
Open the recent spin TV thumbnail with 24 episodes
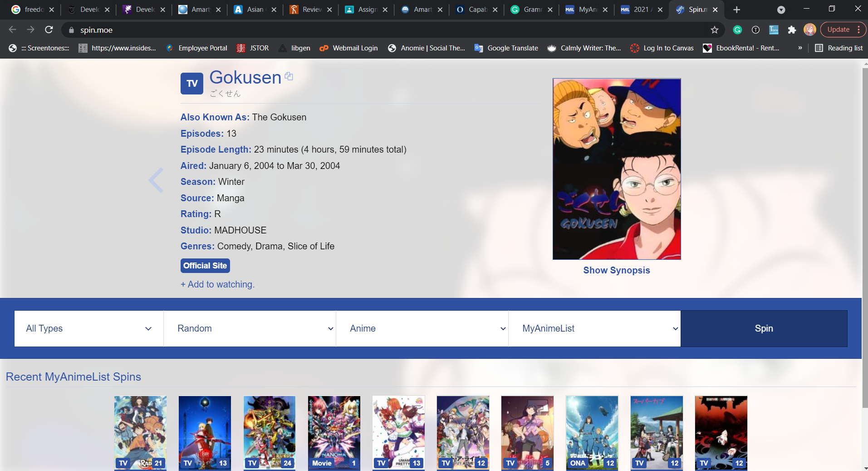270,433
